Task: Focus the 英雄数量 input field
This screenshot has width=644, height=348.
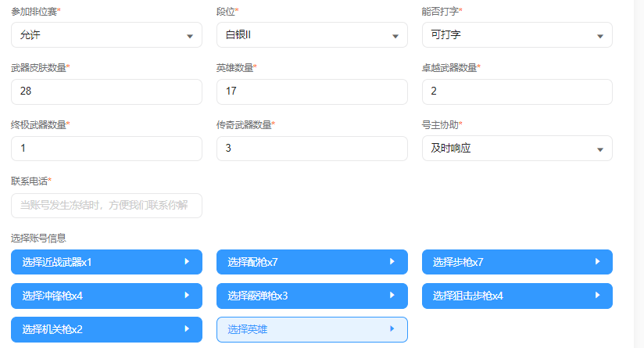Action: click(312, 91)
